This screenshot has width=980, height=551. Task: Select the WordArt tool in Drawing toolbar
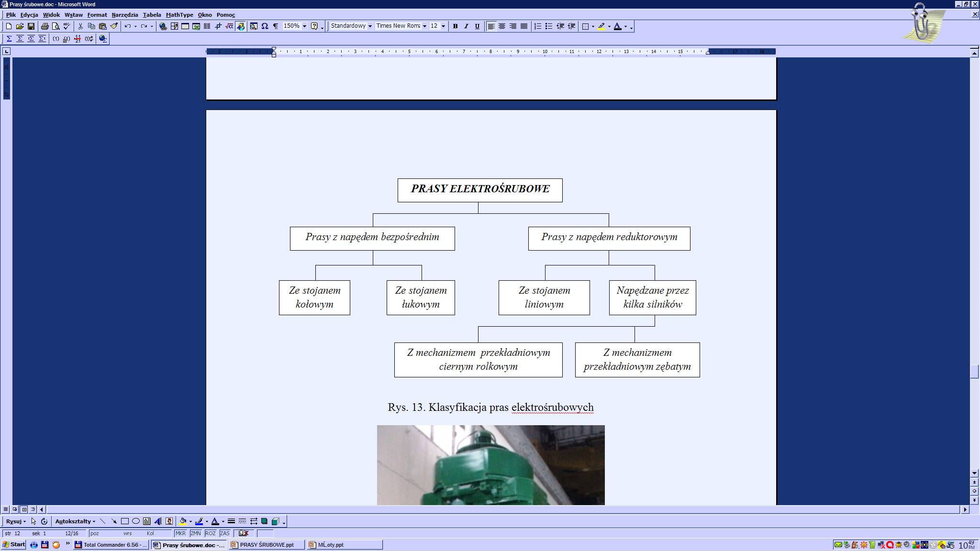[x=158, y=521]
